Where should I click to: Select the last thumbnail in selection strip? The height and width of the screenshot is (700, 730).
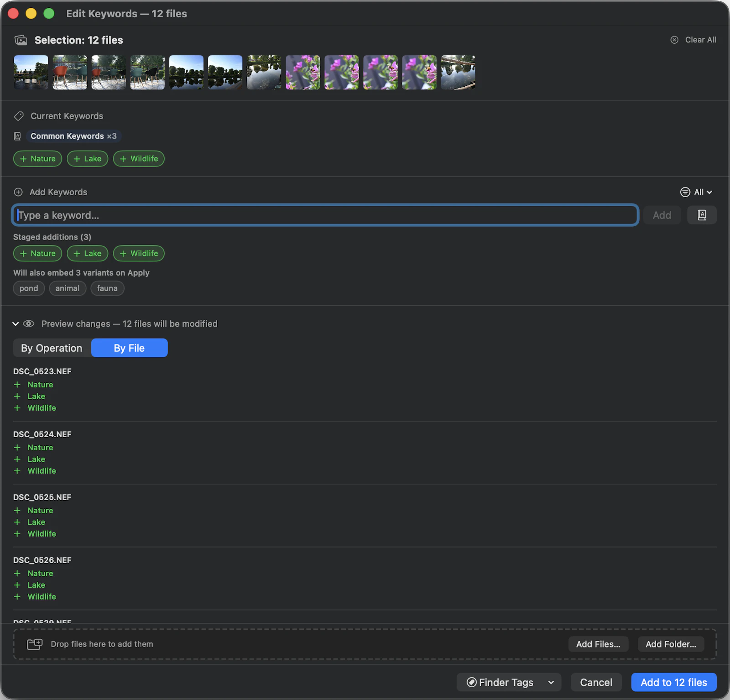[458, 72]
